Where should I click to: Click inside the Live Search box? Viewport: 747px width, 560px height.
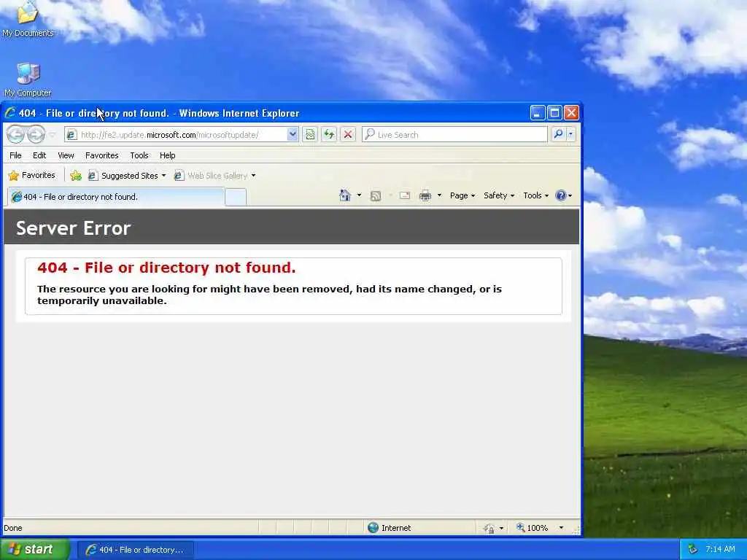click(x=454, y=135)
